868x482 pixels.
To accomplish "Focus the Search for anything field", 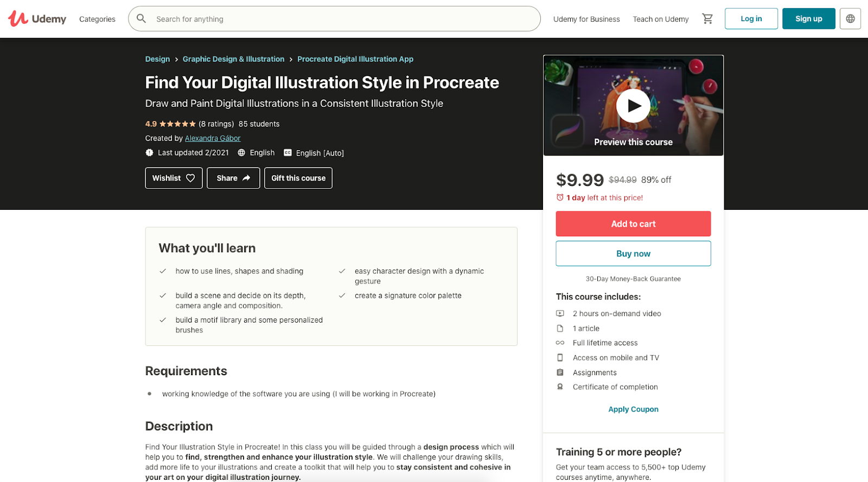I will point(334,18).
